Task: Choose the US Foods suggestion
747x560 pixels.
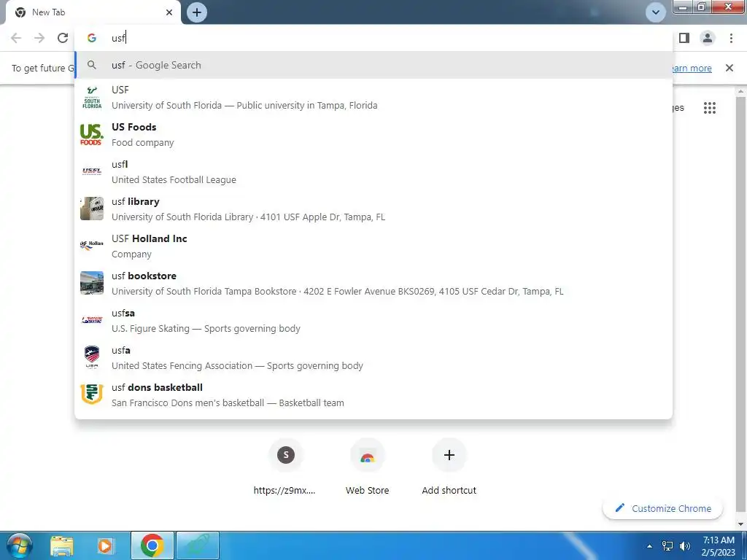Action: pyautogui.click(x=373, y=135)
